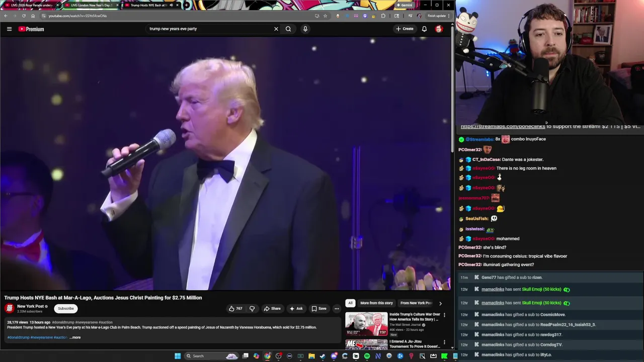Image resolution: width=644 pixels, height=362 pixels.
Task: Start voice search with the microphone
Action: pyautogui.click(x=305, y=29)
